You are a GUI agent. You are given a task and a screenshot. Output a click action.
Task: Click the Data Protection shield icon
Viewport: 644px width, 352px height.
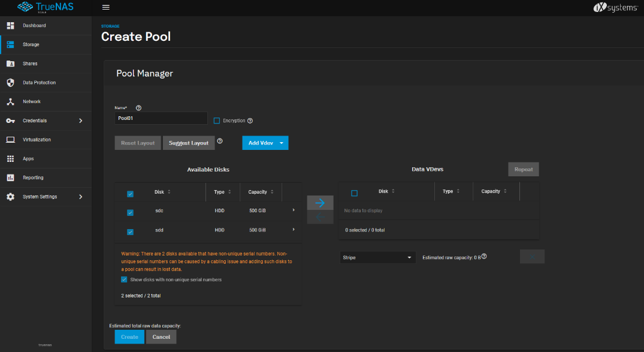click(11, 83)
